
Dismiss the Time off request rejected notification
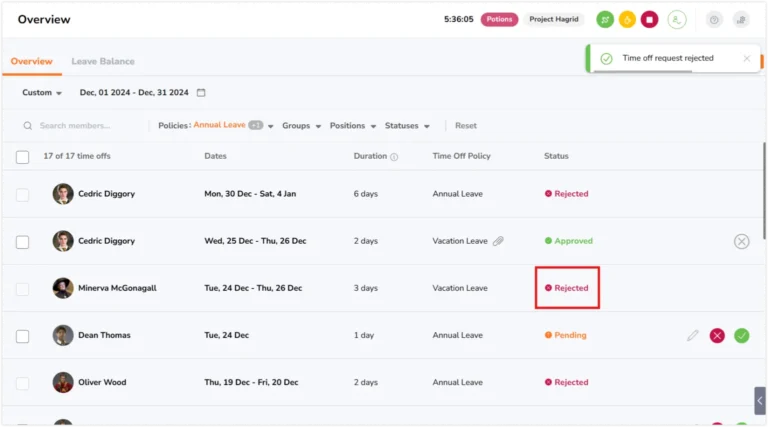click(746, 58)
